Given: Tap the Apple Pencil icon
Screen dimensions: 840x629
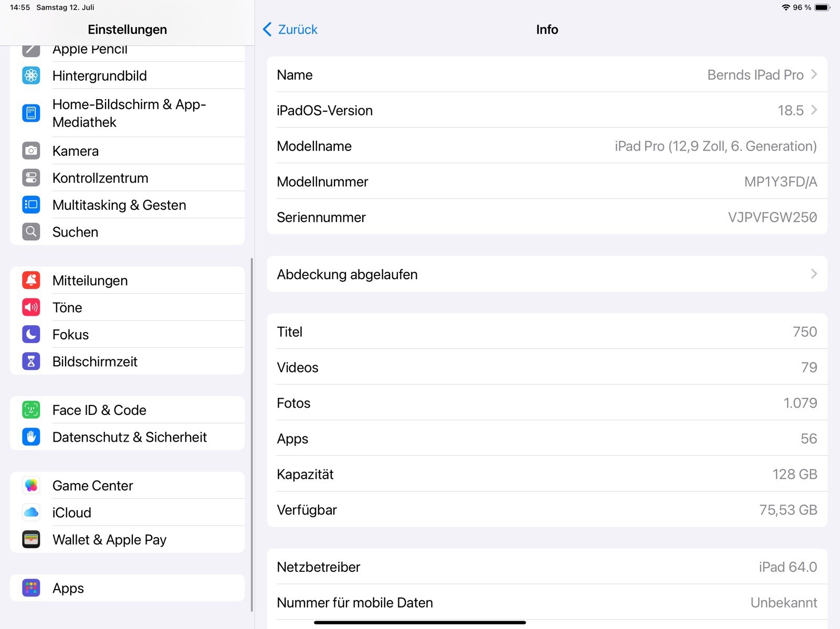Looking at the screenshot, I should [31, 50].
